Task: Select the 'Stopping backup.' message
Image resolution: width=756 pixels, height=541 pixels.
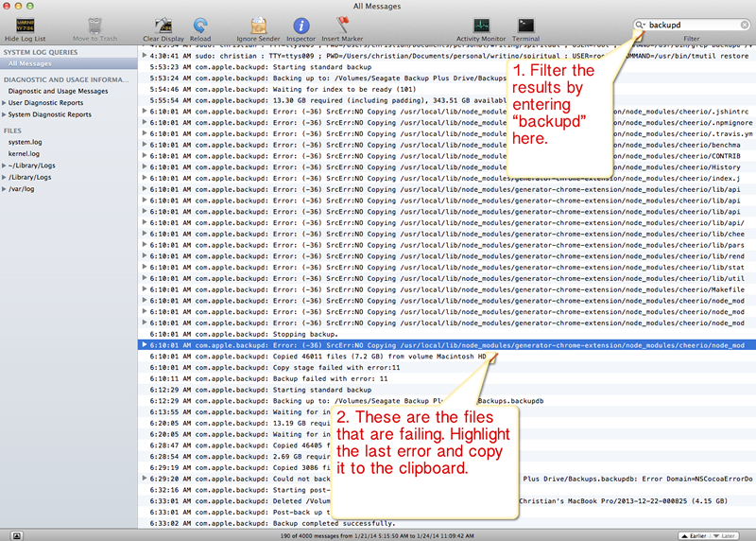Action: [x=446, y=334]
